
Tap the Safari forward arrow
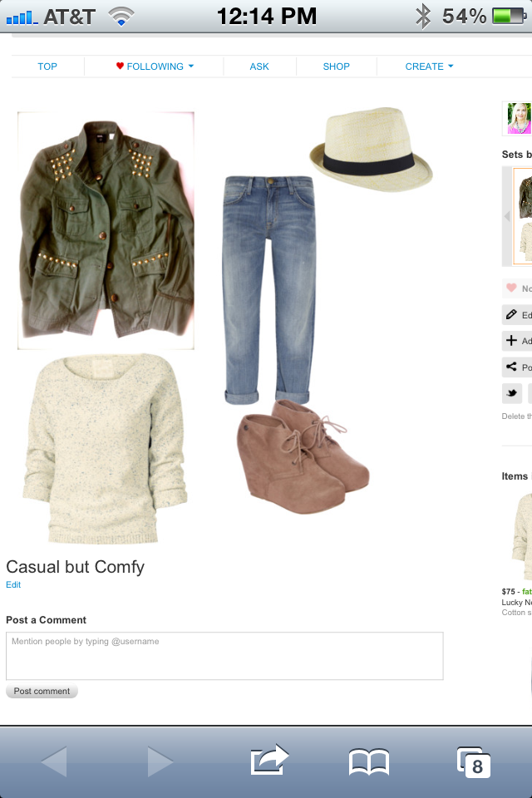click(160, 761)
